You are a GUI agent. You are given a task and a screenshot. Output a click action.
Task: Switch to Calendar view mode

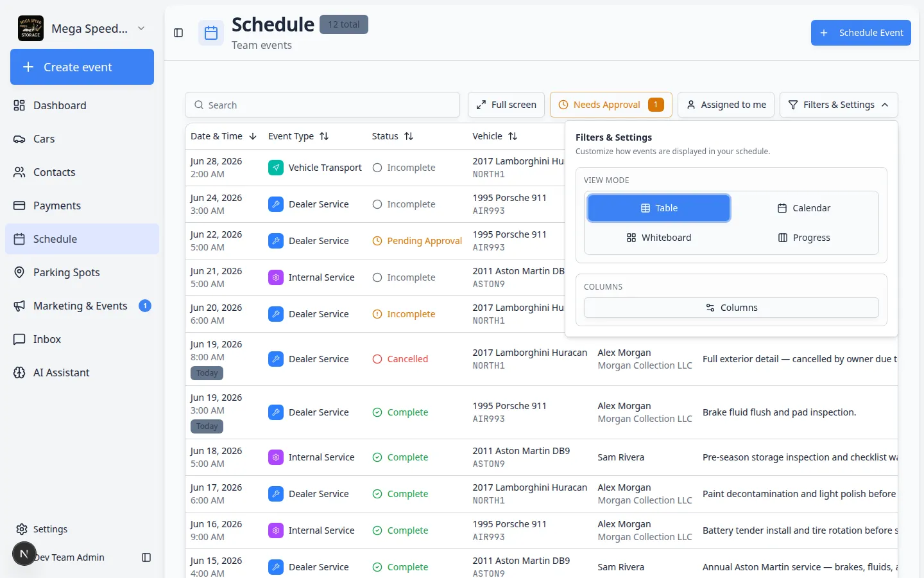[x=804, y=208]
